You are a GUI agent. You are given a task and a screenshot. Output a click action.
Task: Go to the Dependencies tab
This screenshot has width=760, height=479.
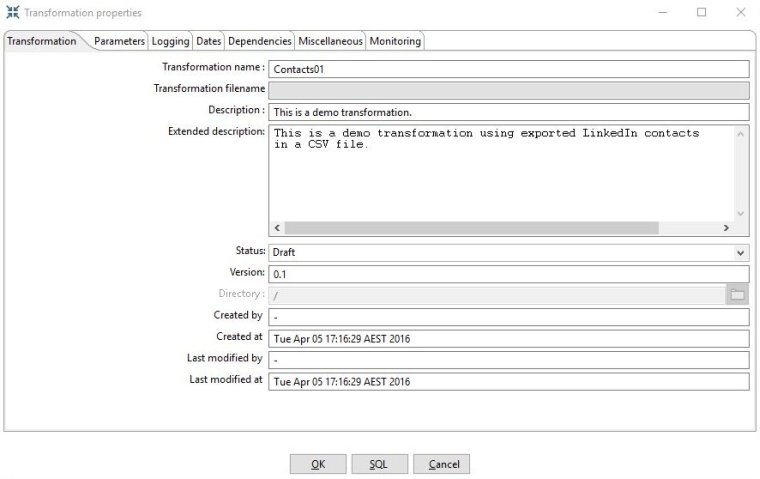coord(259,41)
